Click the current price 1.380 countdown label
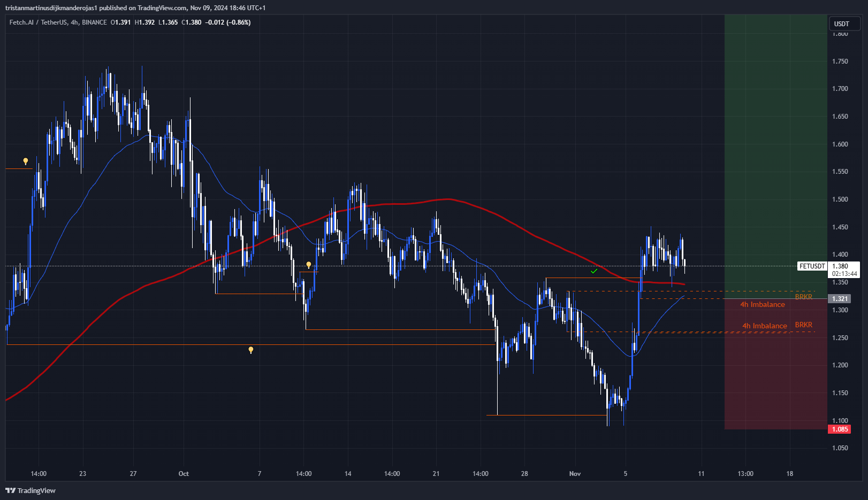Image resolution: width=868 pixels, height=500 pixels. pyautogui.click(x=844, y=270)
